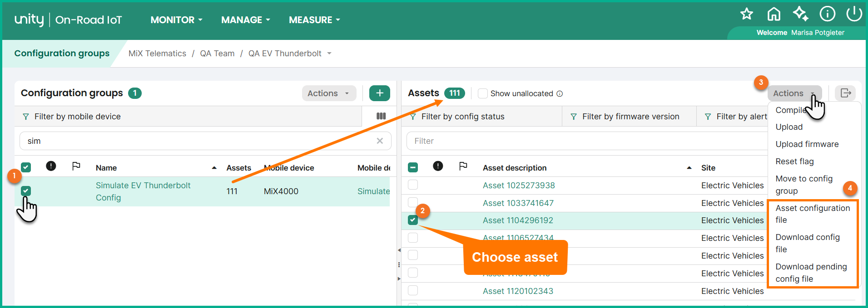Sort Asset description column arrow

click(x=689, y=168)
